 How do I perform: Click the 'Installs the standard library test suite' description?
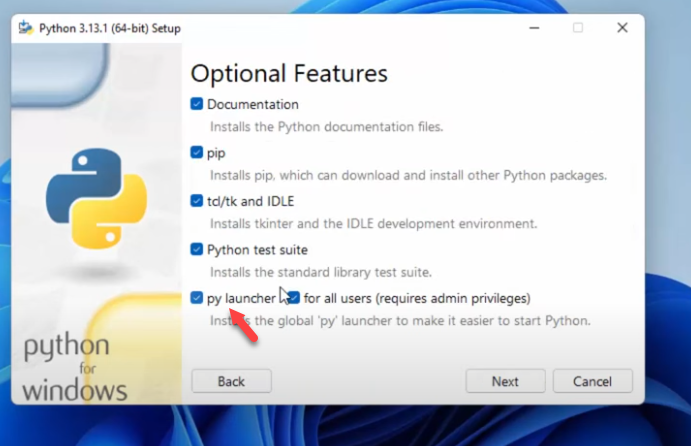pos(320,272)
